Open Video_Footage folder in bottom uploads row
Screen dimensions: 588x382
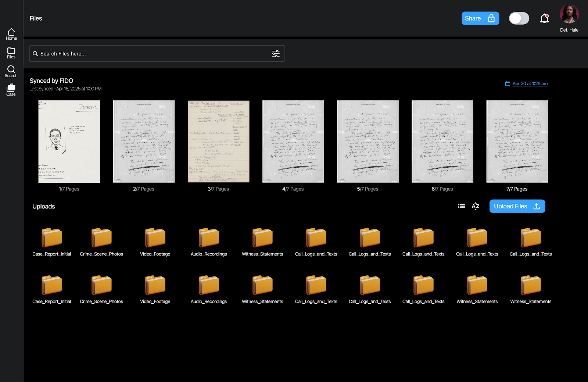[x=155, y=289]
